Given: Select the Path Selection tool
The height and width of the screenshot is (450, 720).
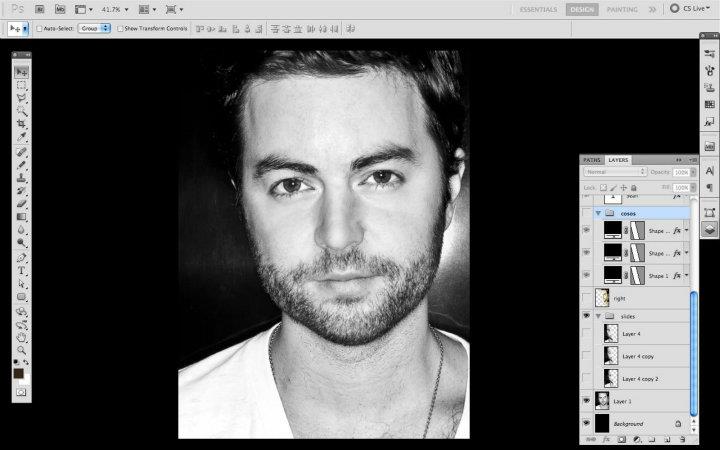Looking at the screenshot, I should click(x=21, y=284).
